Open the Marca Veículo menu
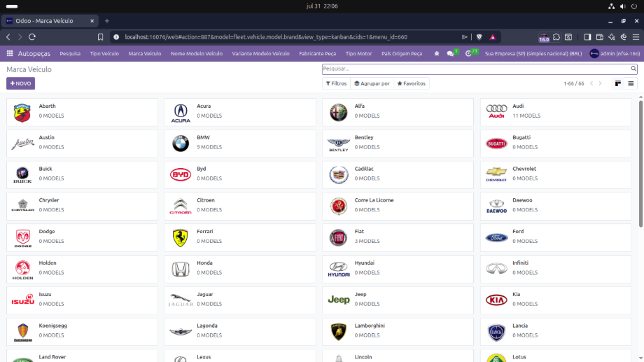 (x=145, y=53)
